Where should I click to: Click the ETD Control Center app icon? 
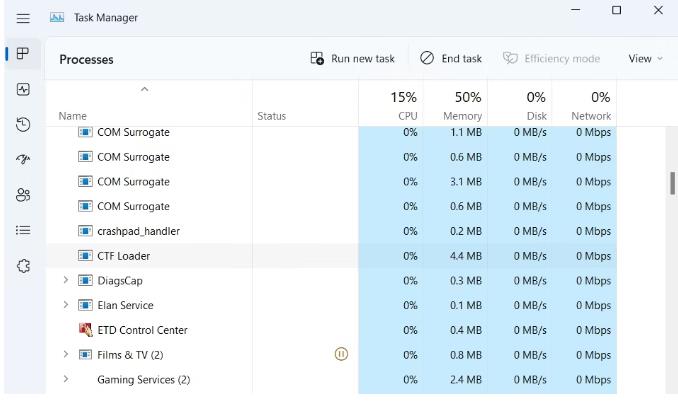tap(85, 330)
